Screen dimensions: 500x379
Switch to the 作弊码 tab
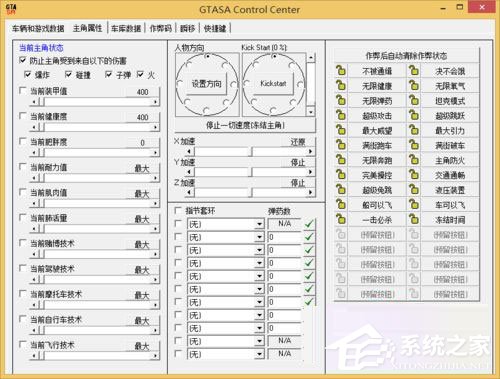click(160, 28)
